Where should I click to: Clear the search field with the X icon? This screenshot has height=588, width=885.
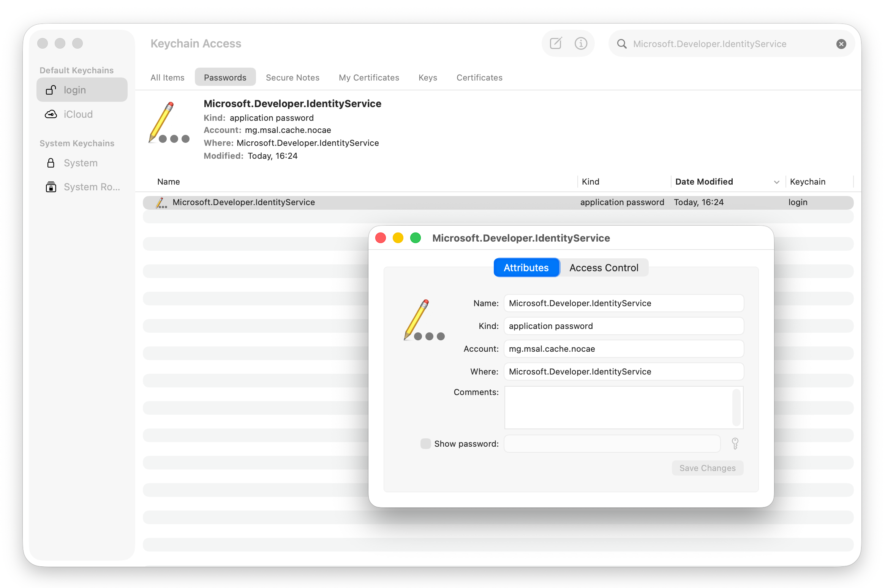click(x=841, y=44)
